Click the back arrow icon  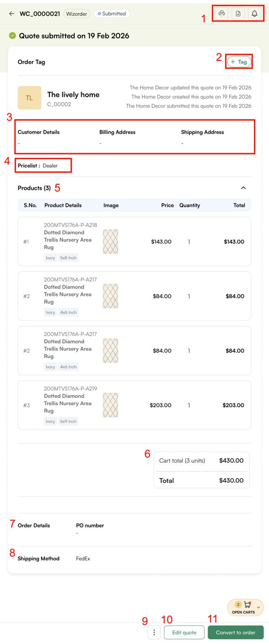coord(12,14)
